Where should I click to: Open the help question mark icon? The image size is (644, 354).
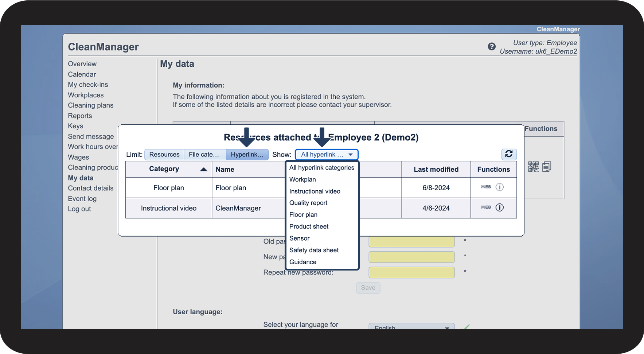(x=491, y=47)
